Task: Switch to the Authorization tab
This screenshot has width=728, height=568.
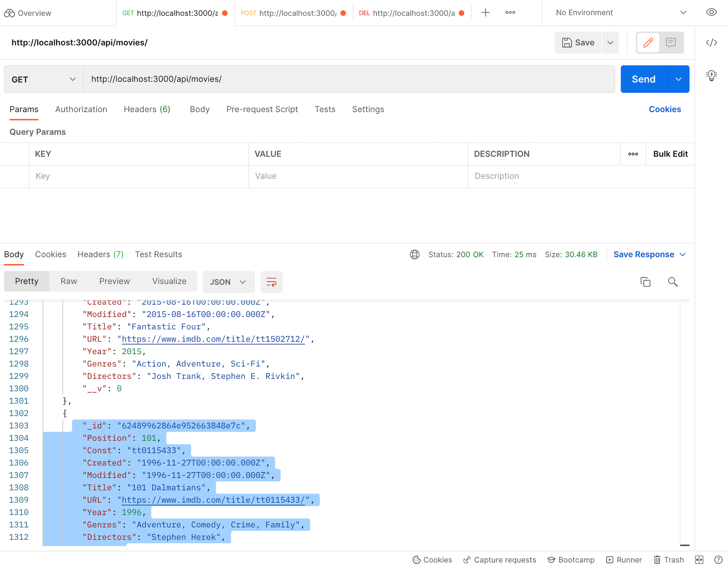Action: pos(81,109)
